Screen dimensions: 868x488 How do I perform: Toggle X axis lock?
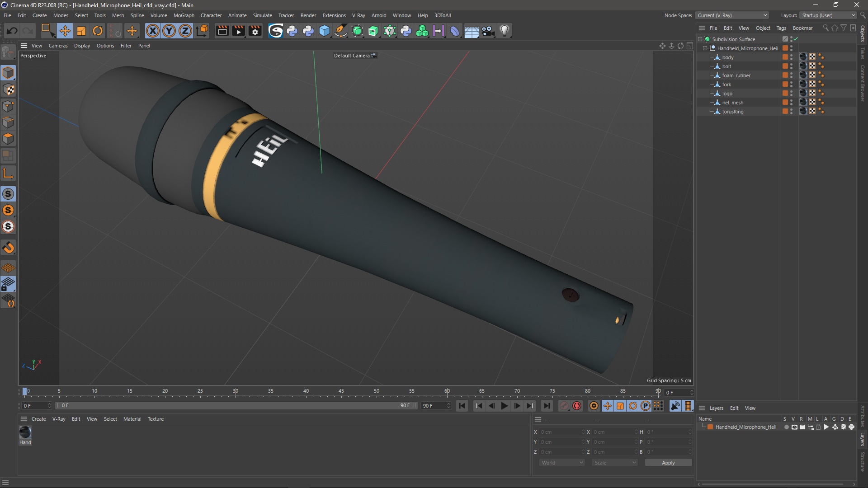153,31
